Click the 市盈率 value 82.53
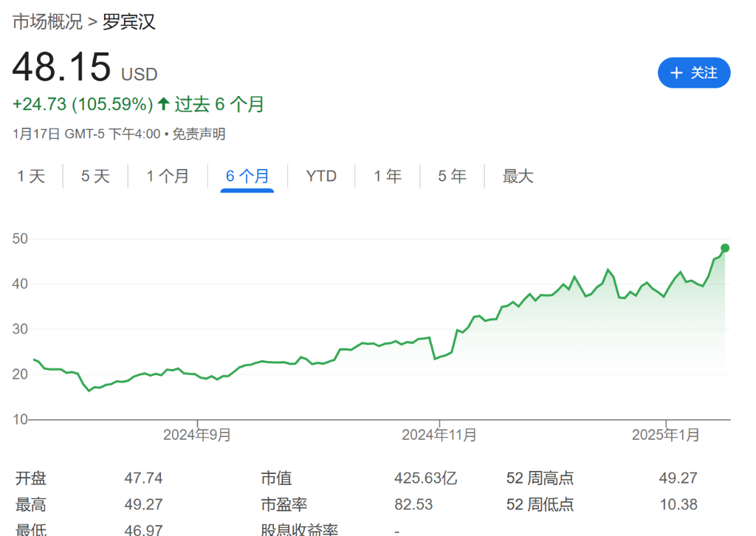The height and width of the screenshot is (536, 756). [413, 505]
